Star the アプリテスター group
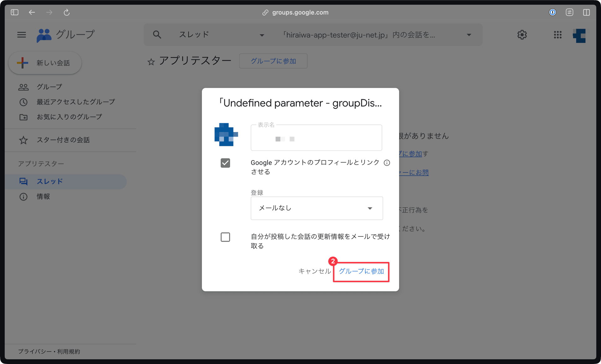 (x=151, y=62)
